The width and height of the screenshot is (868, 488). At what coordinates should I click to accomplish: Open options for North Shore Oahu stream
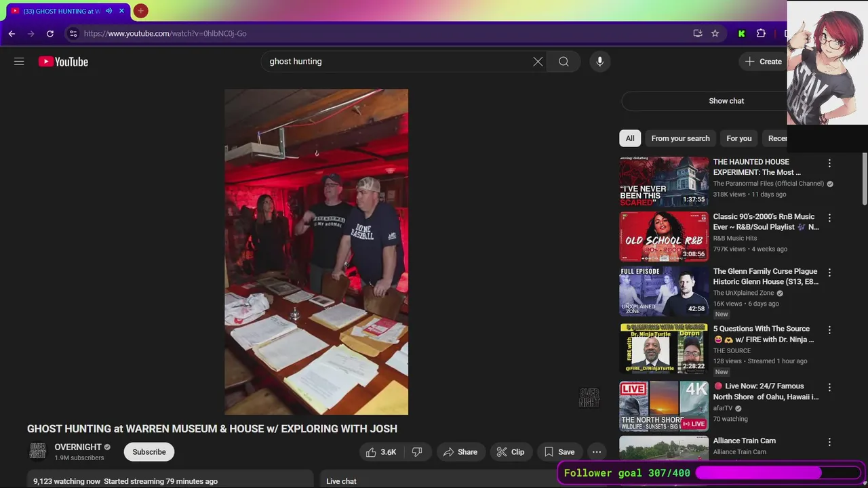(829, 388)
